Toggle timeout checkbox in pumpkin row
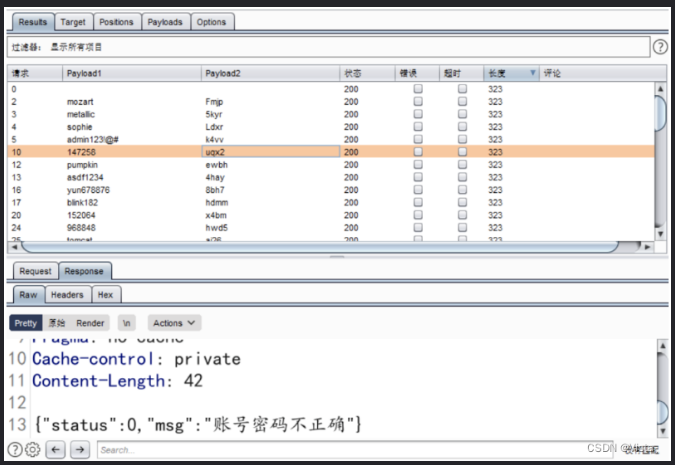Screen dimensions: 675x465 coord(462,164)
